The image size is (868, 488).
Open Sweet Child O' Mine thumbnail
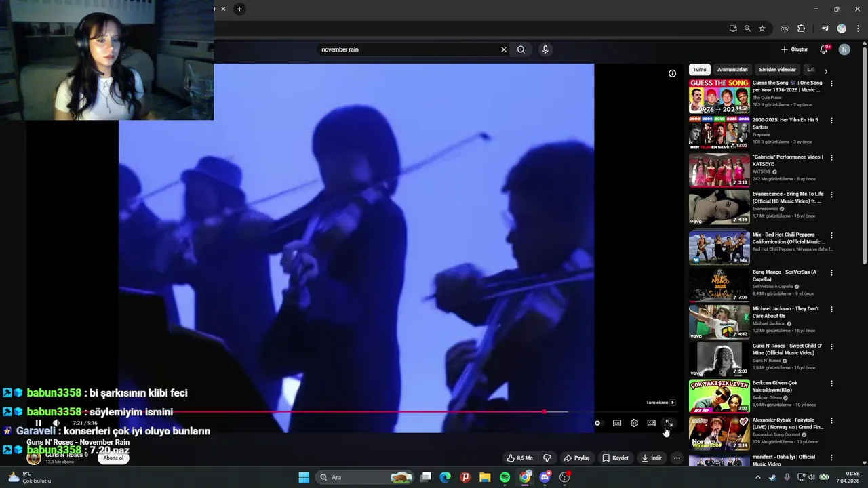point(719,359)
